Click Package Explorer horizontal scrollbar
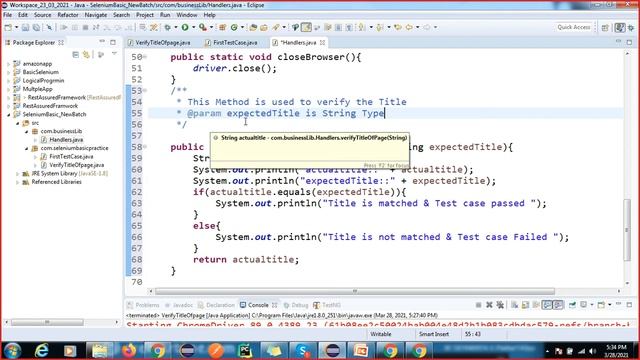The height and width of the screenshot is (360, 640). (47, 322)
